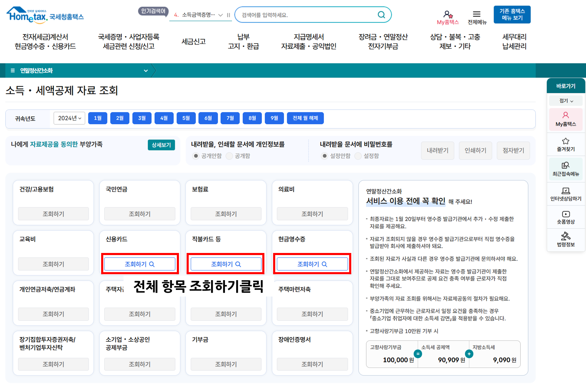Click the Hometax logo

tap(45, 15)
